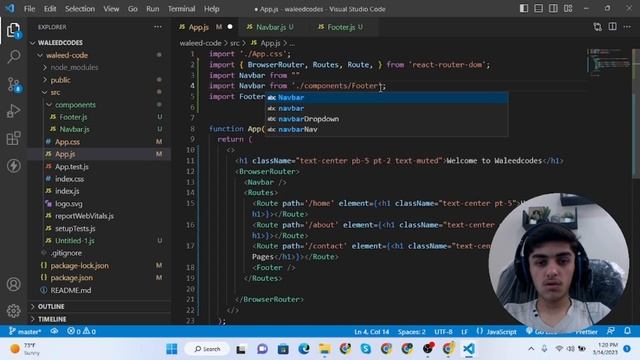
Task: Open the Accounts menu icon
Action: tap(13, 284)
